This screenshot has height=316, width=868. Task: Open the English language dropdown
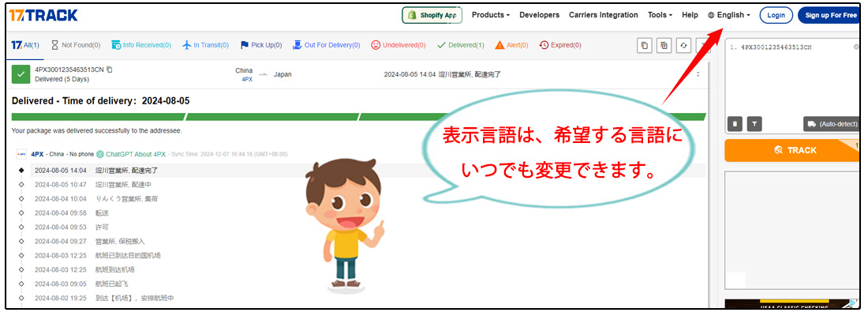[x=729, y=15]
